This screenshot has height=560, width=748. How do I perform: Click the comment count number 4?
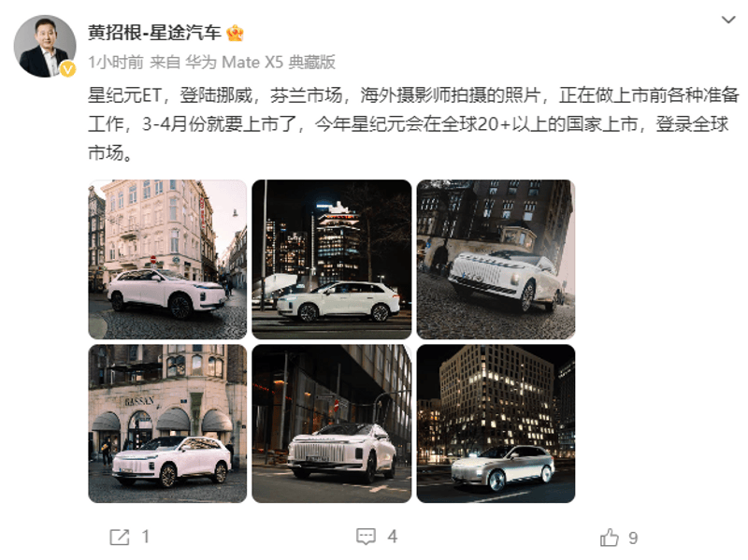pyautogui.click(x=392, y=538)
